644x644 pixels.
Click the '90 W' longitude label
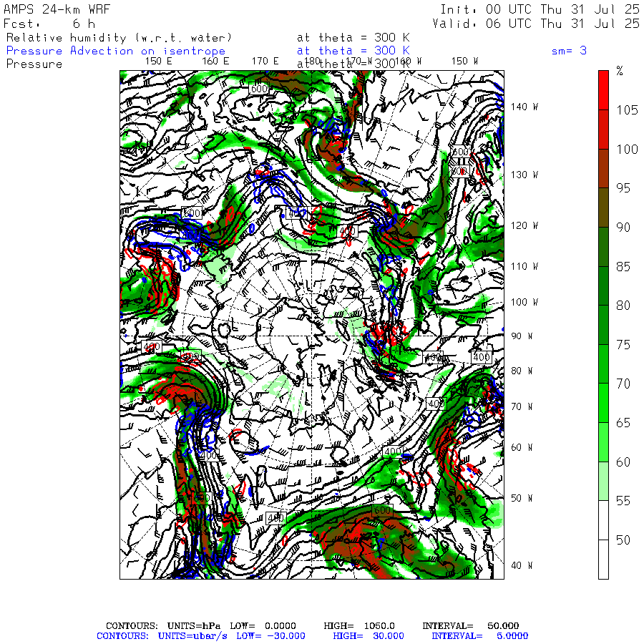tap(522, 336)
